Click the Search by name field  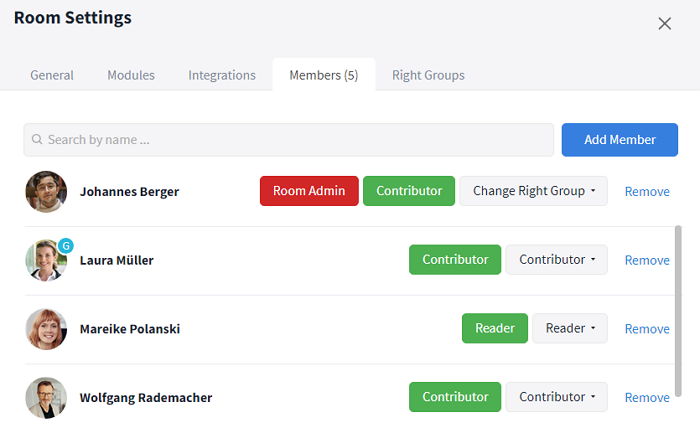pyautogui.click(x=288, y=140)
